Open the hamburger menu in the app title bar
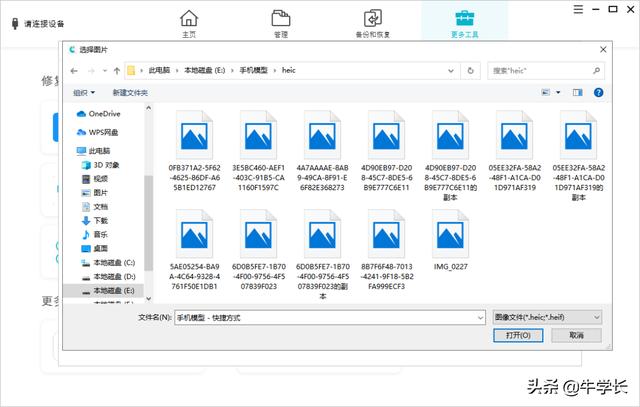Image resolution: width=640 pixels, height=407 pixels. (x=578, y=9)
